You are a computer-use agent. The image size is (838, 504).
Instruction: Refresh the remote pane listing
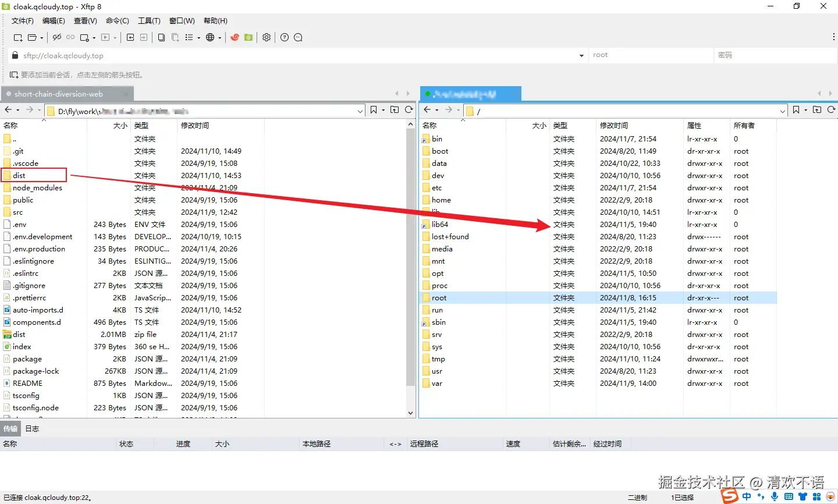coord(832,109)
